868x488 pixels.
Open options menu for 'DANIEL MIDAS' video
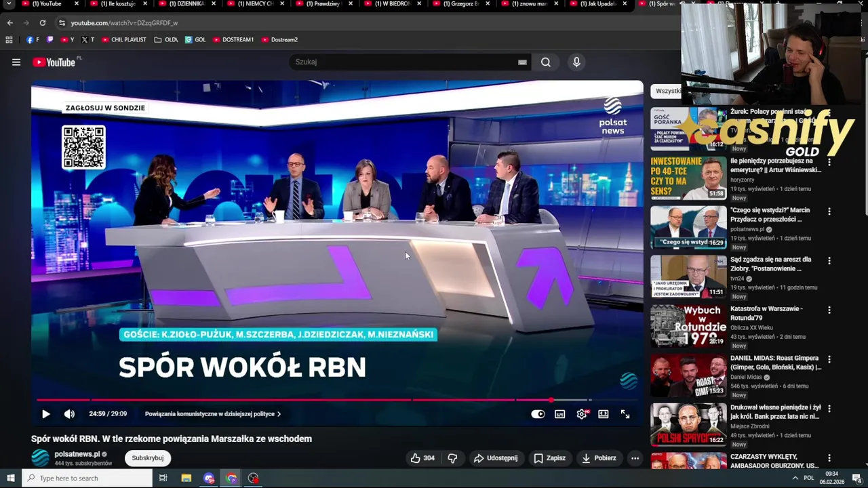pyautogui.click(x=829, y=360)
